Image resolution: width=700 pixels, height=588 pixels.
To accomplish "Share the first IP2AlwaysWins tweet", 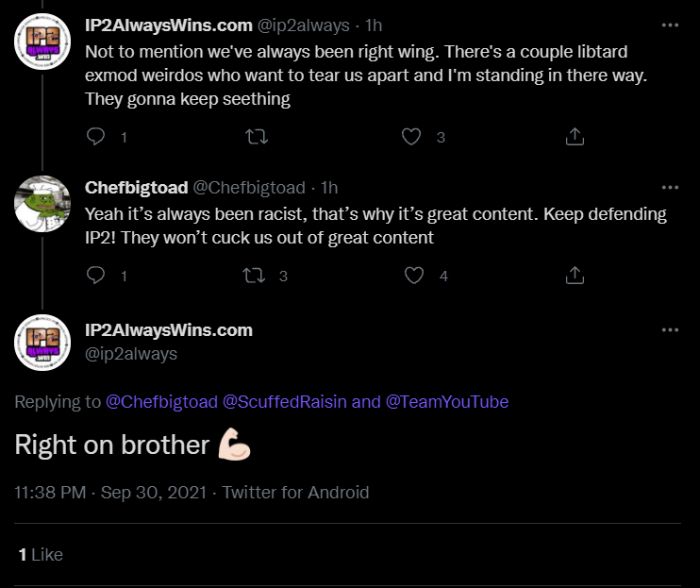I will tap(575, 137).
